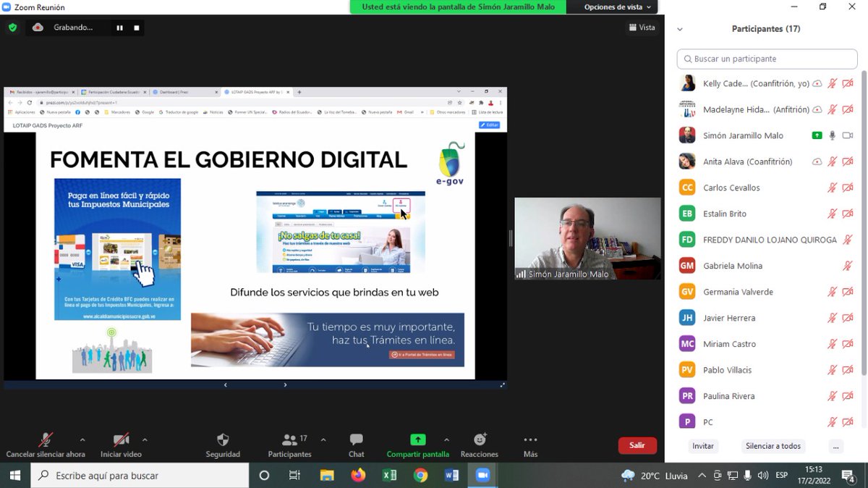Open the three-dot menu in participants panel

[836, 446]
